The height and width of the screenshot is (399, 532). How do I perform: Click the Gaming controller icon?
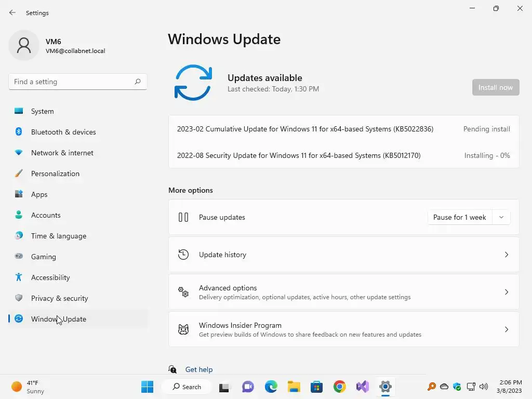[x=19, y=256]
